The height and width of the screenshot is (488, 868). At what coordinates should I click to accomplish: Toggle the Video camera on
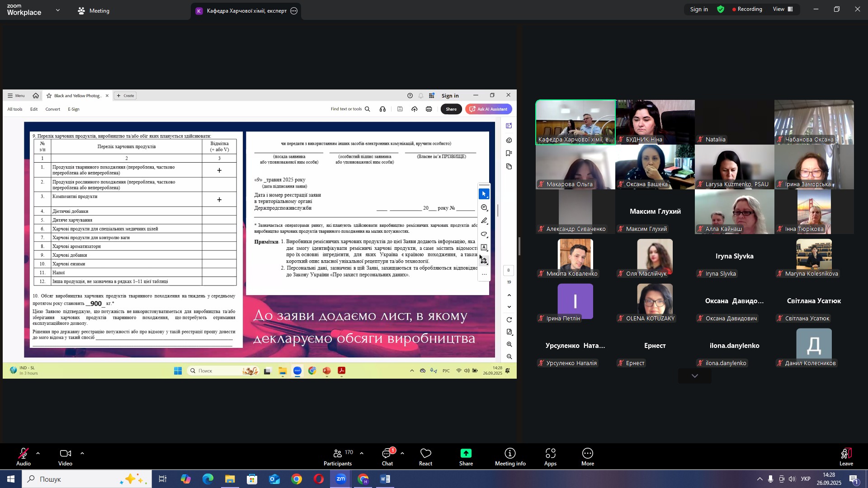click(x=65, y=457)
